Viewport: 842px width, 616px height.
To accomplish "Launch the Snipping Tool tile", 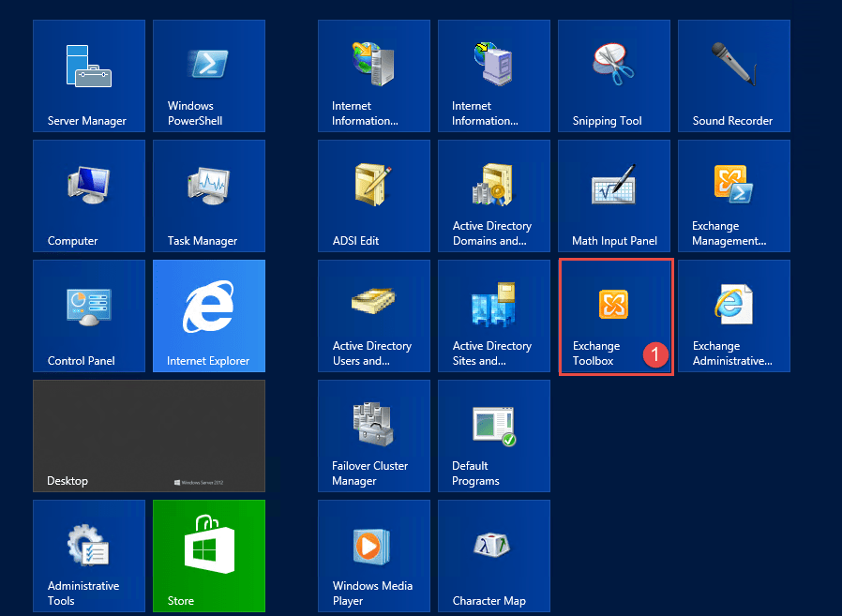I will pos(614,76).
